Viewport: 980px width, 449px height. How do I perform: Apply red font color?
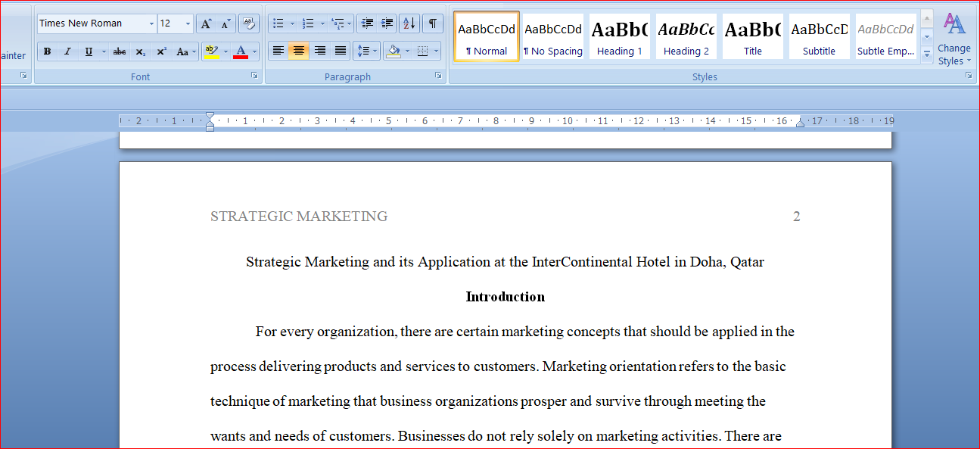241,51
